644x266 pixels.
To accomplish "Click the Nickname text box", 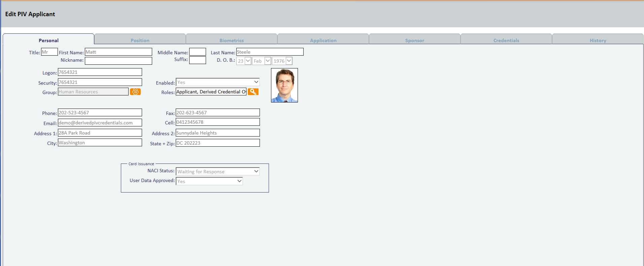I will click(118, 61).
